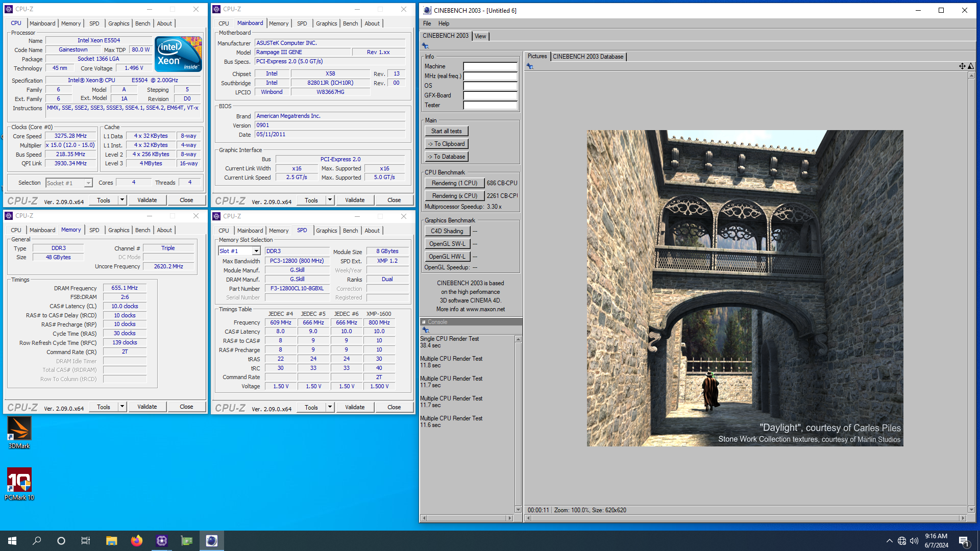Open taskbar search magnifier

(37, 541)
